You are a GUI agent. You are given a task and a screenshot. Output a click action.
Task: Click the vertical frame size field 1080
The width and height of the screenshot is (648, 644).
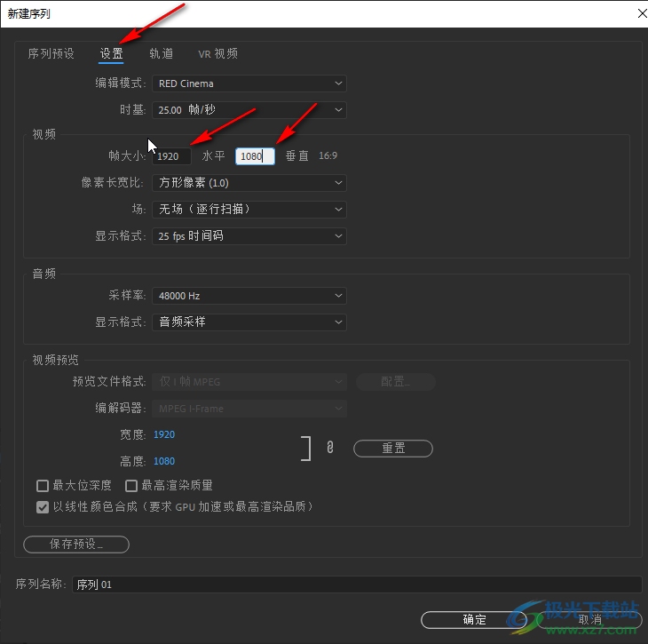point(255,156)
